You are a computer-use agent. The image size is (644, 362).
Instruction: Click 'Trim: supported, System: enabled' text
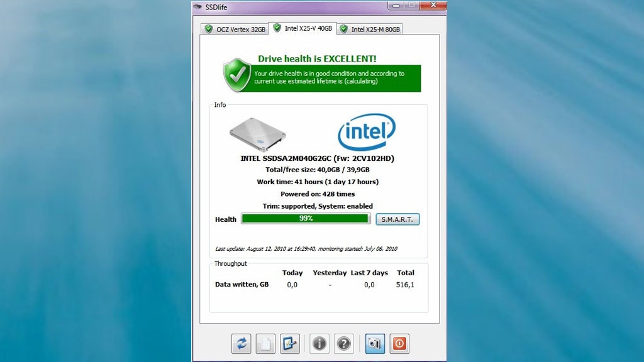(318, 206)
